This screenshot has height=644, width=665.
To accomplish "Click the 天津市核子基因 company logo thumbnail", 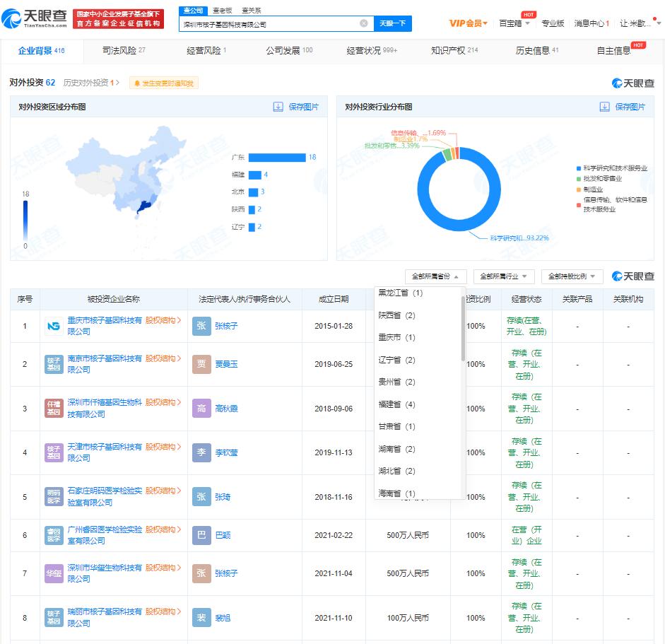I will point(54,452).
